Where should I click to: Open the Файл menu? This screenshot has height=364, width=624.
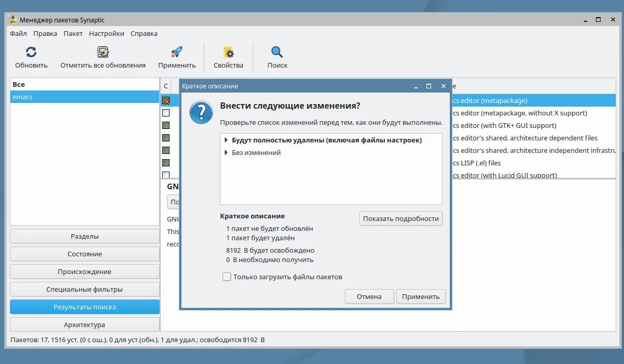point(18,33)
